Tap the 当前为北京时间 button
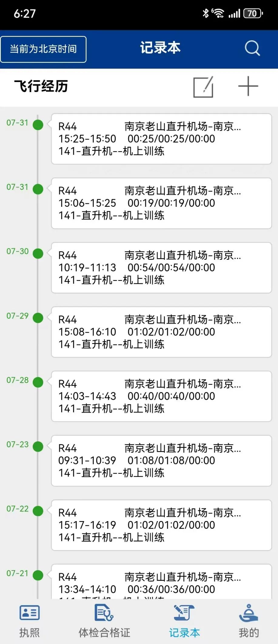Viewport: 278px width, 644px height. pos(43,49)
